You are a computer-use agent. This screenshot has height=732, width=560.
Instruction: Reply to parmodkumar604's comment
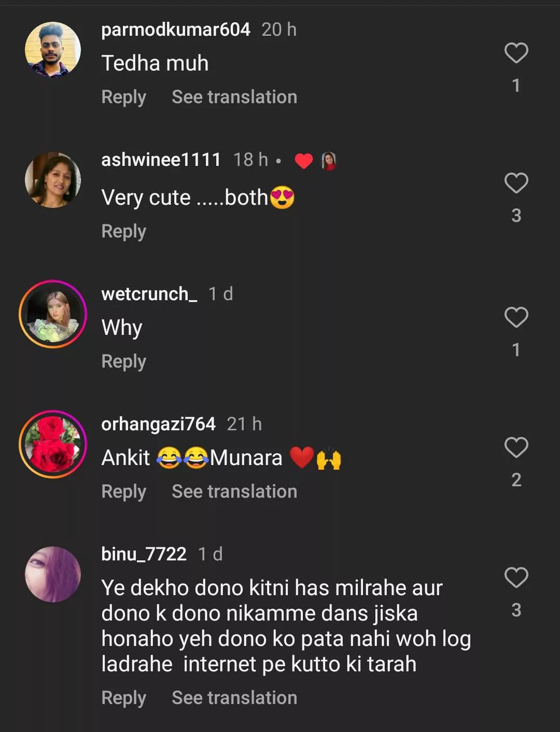click(x=123, y=97)
